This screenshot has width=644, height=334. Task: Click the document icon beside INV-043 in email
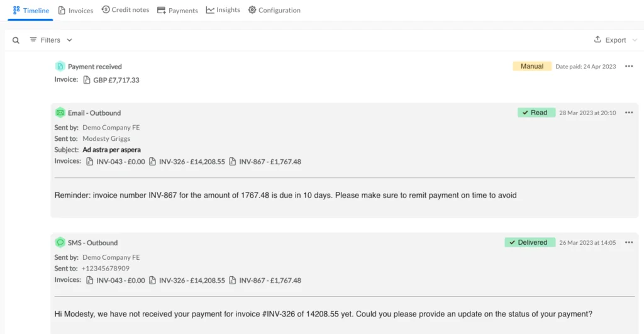tap(89, 162)
